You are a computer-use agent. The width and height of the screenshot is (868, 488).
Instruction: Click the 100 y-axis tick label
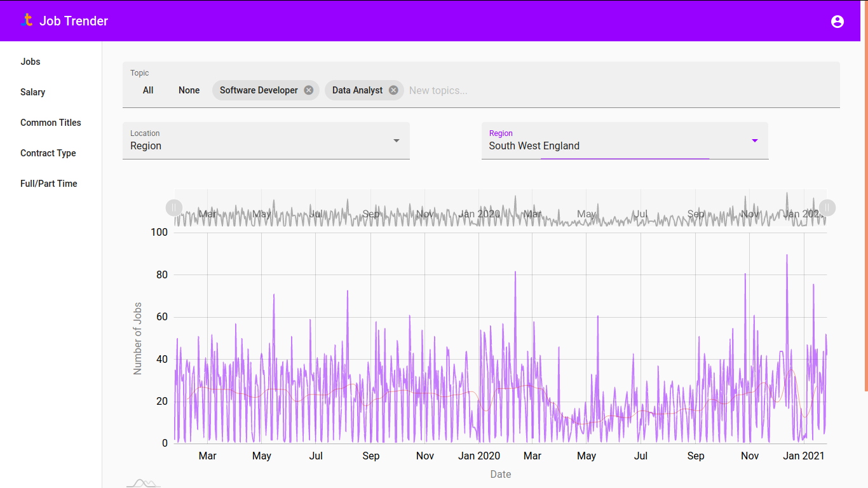(159, 233)
